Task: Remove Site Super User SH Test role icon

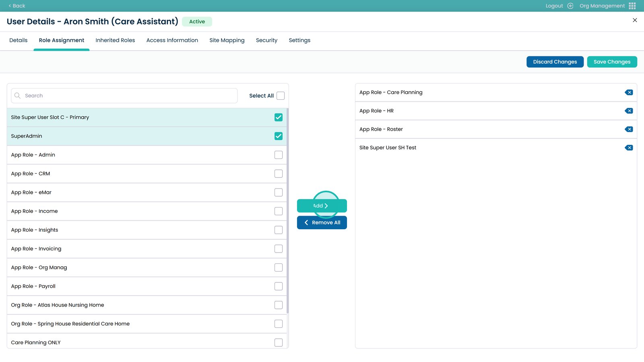Action: coord(629,148)
